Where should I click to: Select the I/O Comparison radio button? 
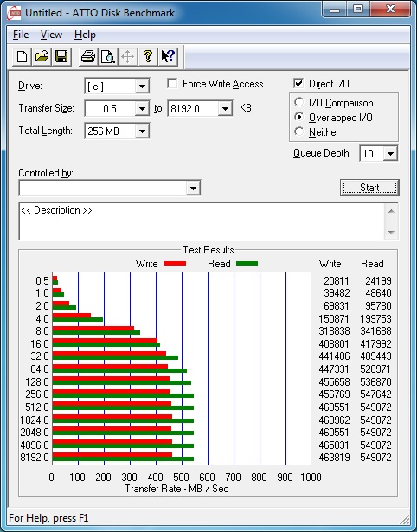click(x=299, y=102)
